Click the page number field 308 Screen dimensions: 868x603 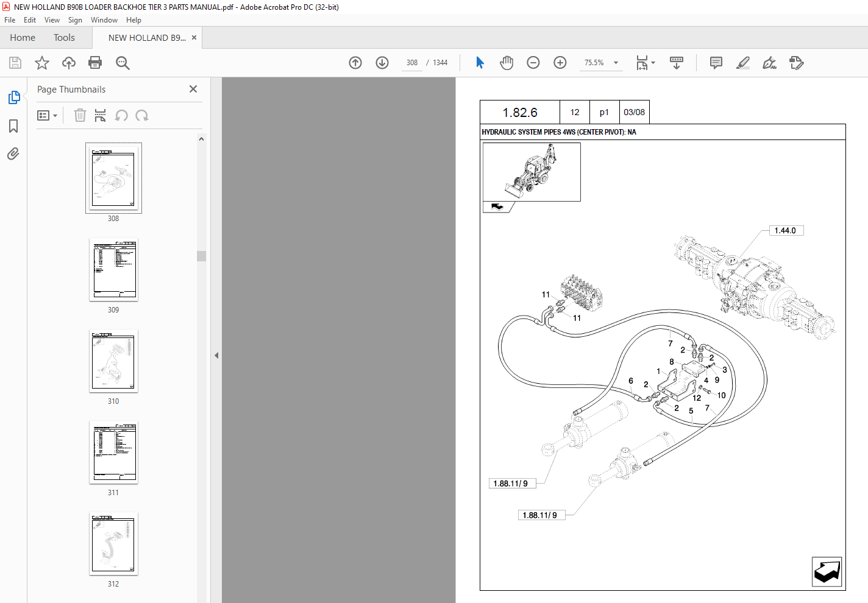click(412, 63)
